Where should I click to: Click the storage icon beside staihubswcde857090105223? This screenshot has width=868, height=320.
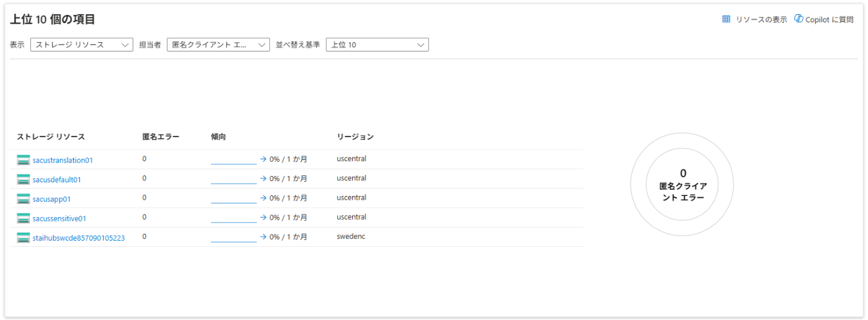pos(24,238)
